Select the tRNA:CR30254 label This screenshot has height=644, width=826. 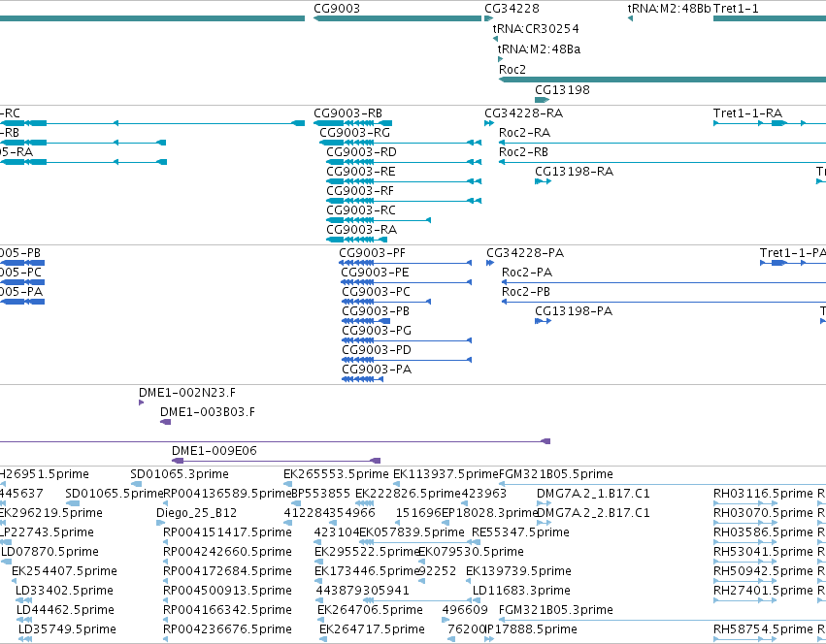[x=536, y=28]
